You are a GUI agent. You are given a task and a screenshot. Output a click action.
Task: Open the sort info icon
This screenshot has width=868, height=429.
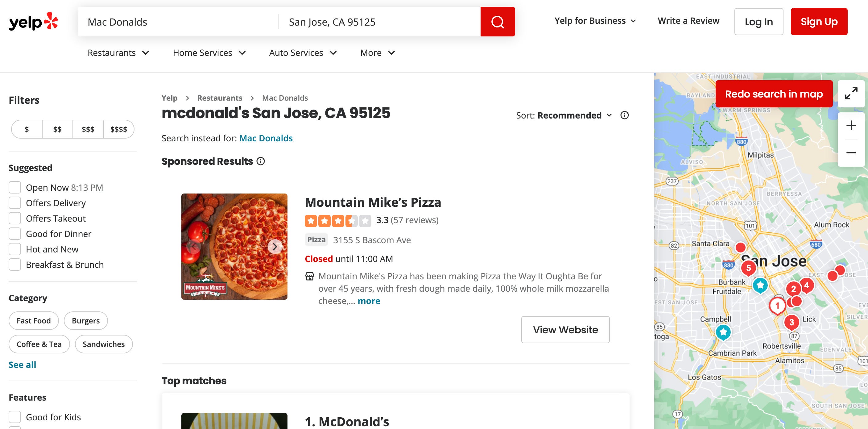tap(624, 115)
